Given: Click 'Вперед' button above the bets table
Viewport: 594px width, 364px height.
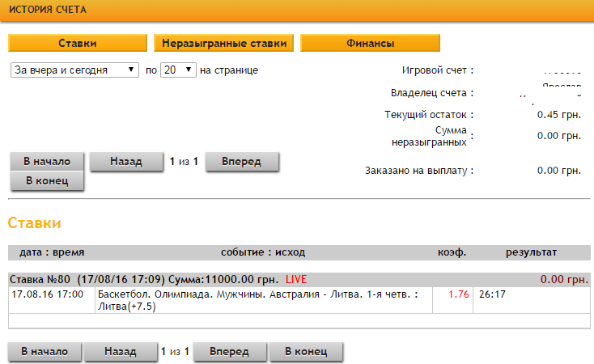Looking at the screenshot, I should click(241, 161).
